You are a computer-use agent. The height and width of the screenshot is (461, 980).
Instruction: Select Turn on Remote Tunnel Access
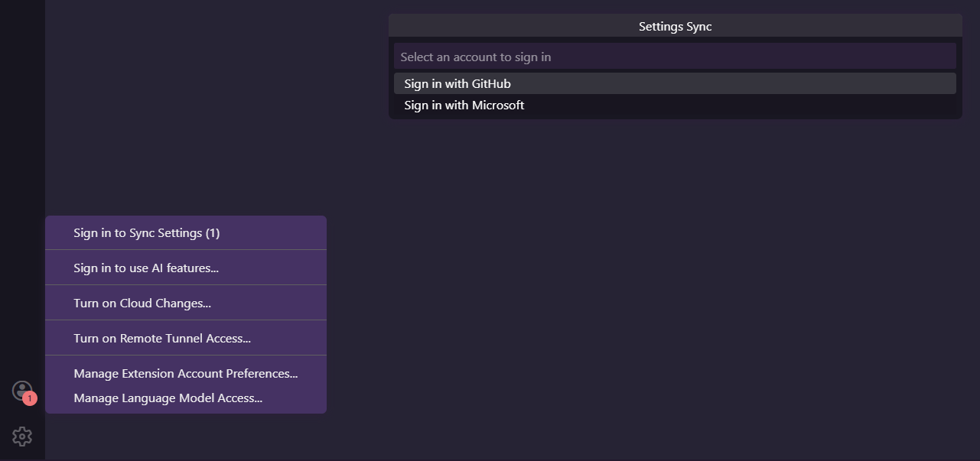point(162,339)
